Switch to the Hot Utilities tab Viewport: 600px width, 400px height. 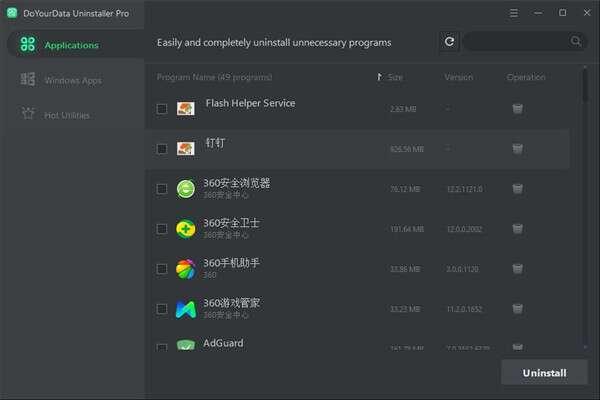(67, 115)
